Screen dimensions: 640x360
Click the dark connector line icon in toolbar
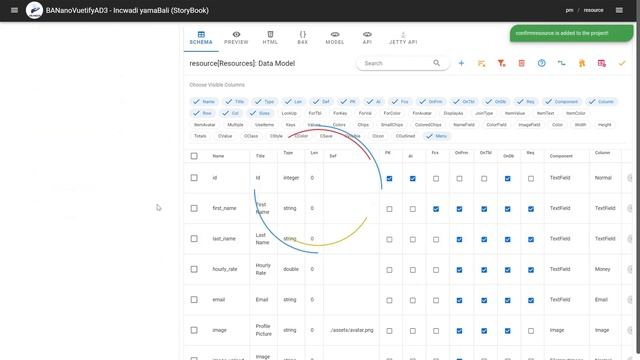click(x=562, y=63)
